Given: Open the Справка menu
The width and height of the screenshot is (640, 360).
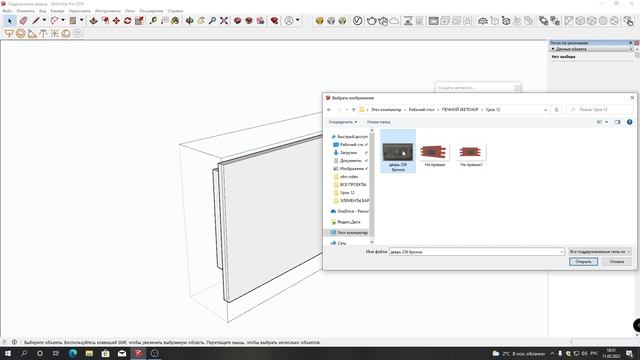Looking at the screenshot, I should tap(175, 11).
